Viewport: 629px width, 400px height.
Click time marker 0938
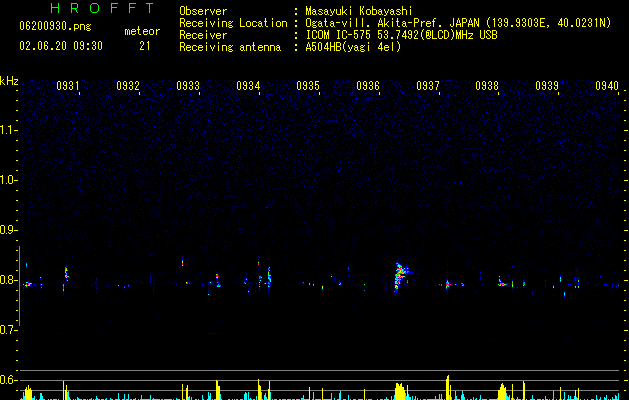point(487,86)
